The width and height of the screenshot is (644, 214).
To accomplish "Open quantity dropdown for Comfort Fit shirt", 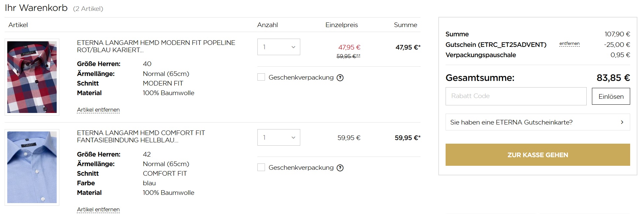I will click(278, 137).
